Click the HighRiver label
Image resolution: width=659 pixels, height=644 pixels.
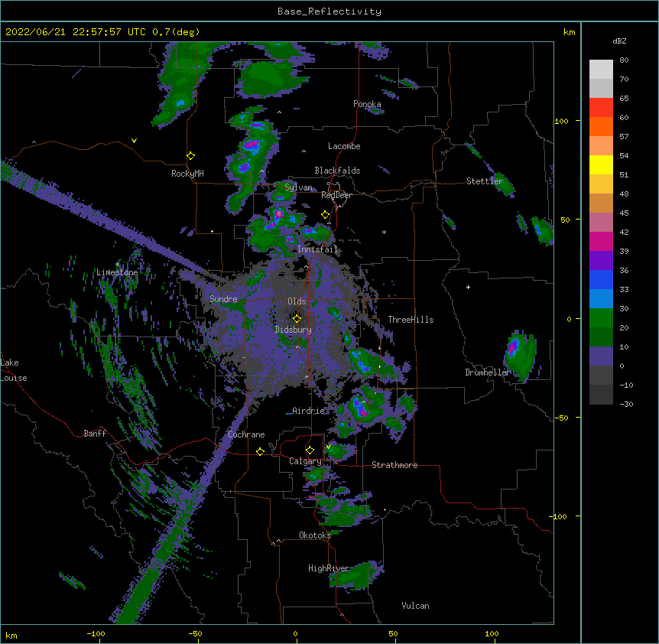(x=329, y=568)
